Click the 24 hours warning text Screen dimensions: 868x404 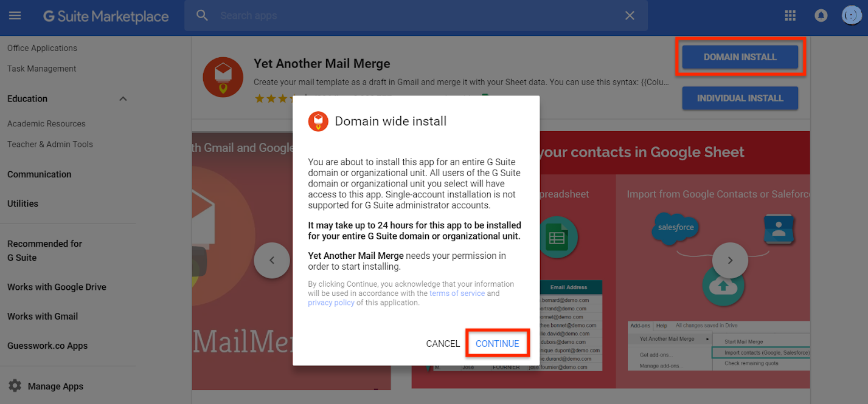pyautogui.click(x=414, y=231)
